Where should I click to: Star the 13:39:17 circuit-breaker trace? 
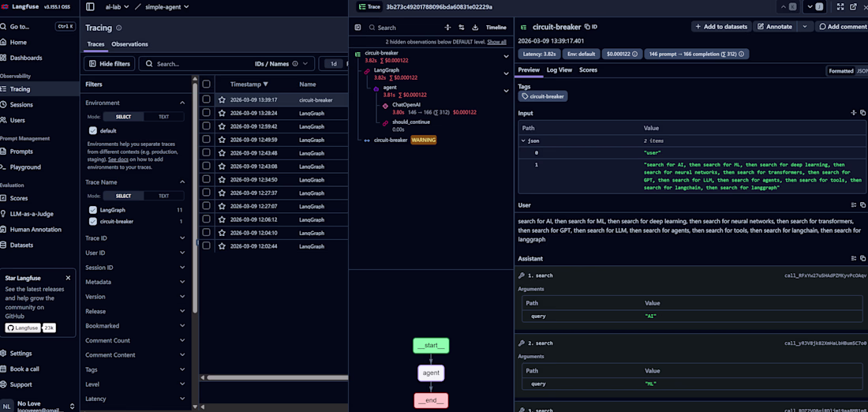point(222,100)
